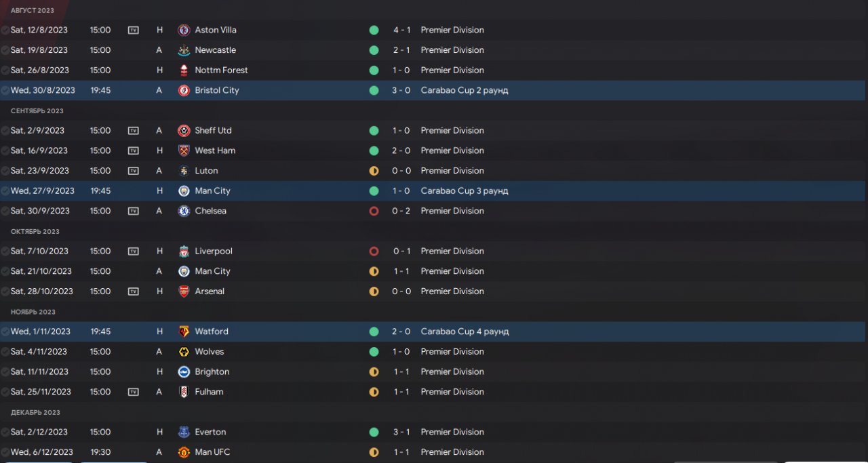Click the Watford club crest
Screen dimensions: 868x463
pos(184,331)
